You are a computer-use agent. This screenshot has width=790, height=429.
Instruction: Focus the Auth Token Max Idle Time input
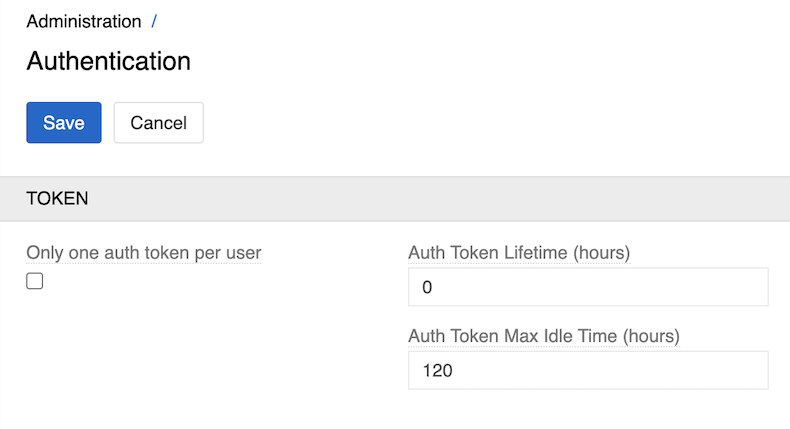pyautogui.click(x=588, y=370)
